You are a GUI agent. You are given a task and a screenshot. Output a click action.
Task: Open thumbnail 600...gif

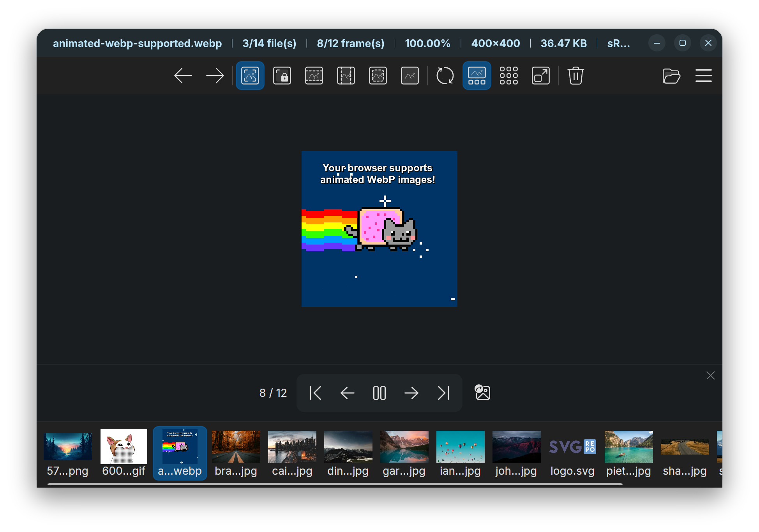[x=124, y=453]
